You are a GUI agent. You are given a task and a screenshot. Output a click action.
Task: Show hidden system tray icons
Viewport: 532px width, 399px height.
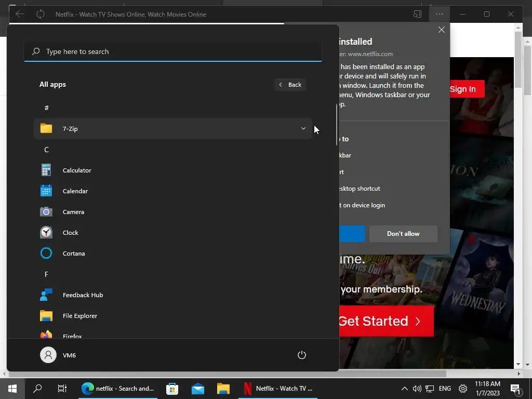404,389
